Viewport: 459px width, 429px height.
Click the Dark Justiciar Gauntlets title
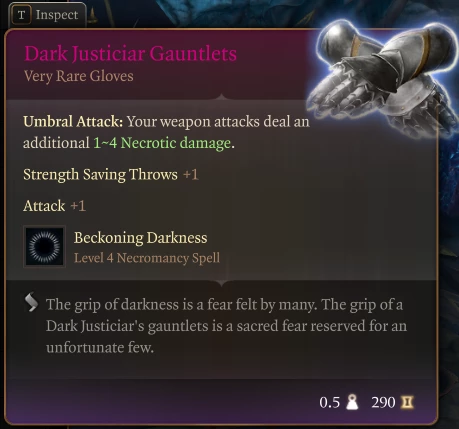130,53
